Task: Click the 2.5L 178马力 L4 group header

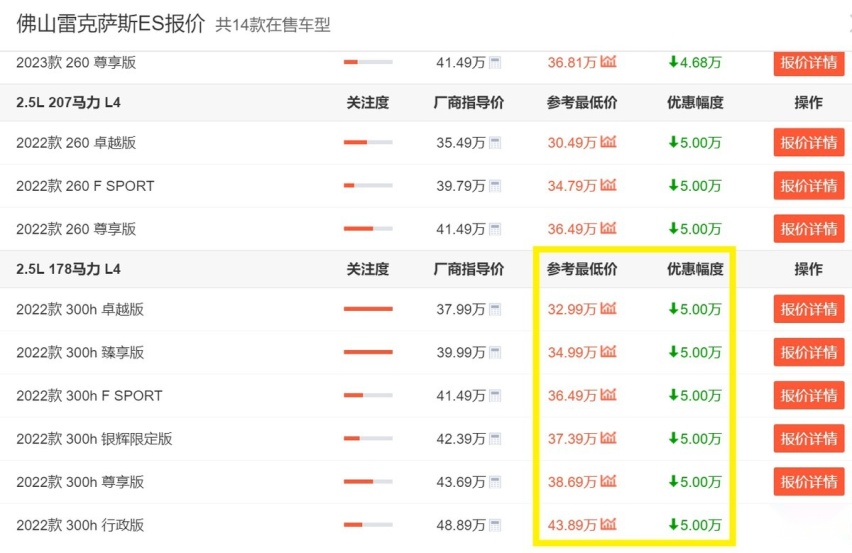Action: pos(70,269)
